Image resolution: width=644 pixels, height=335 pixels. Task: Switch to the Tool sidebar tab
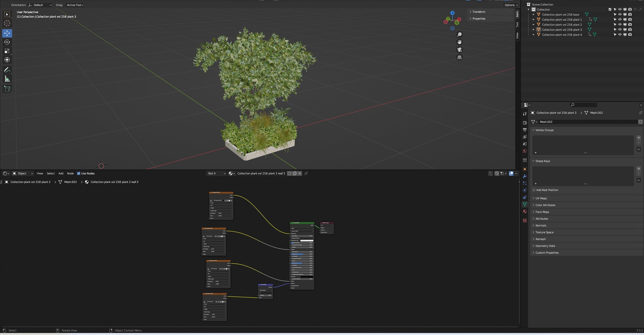pos(517,24)
